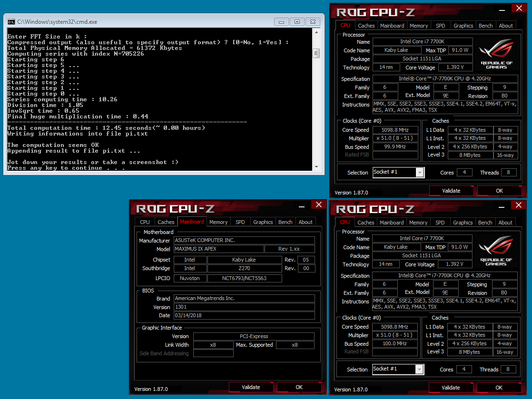
Task: Click ROG logo in top-right CPU-Z window
Action: tap(496, 54)
